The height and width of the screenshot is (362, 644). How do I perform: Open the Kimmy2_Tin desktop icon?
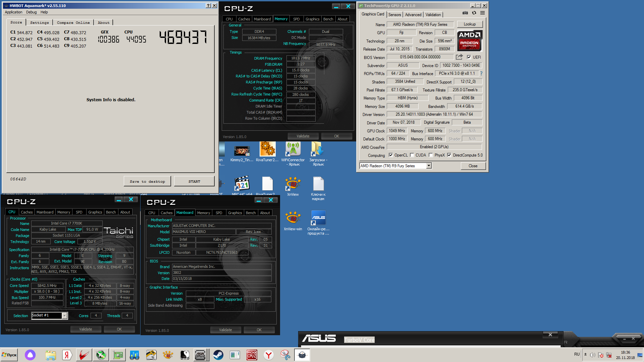pyautogui.click(x=242, y=152)
